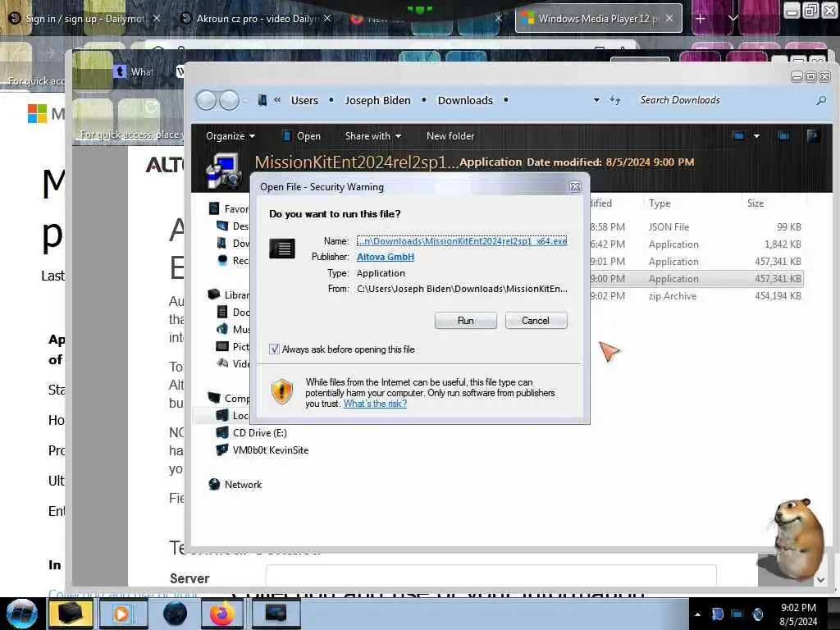Viewport: 840px width, 630px height.
Task: Select Downloads in the address breadcrumb
Action: 465,100
